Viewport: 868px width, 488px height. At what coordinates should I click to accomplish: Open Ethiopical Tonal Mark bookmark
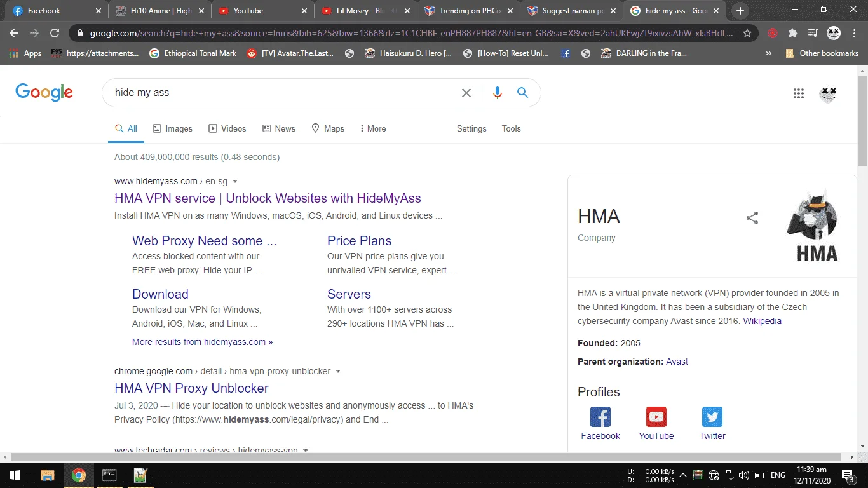pyautogui.click(x=193, y=53)
